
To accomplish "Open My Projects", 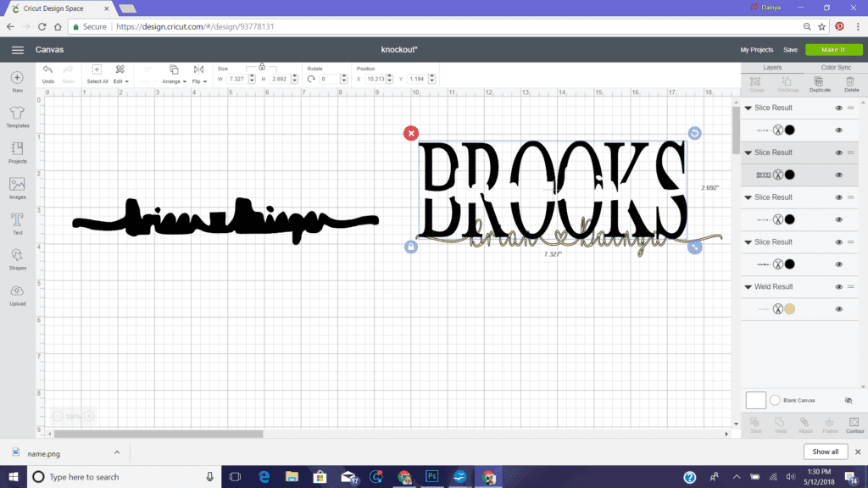I will pos(756,50).
